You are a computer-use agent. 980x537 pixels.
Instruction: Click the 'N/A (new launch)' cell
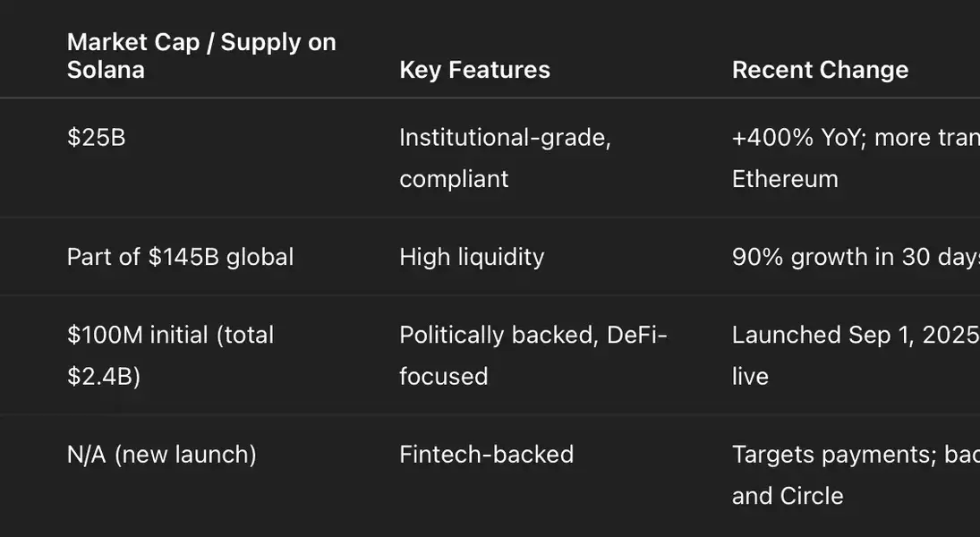161,455
